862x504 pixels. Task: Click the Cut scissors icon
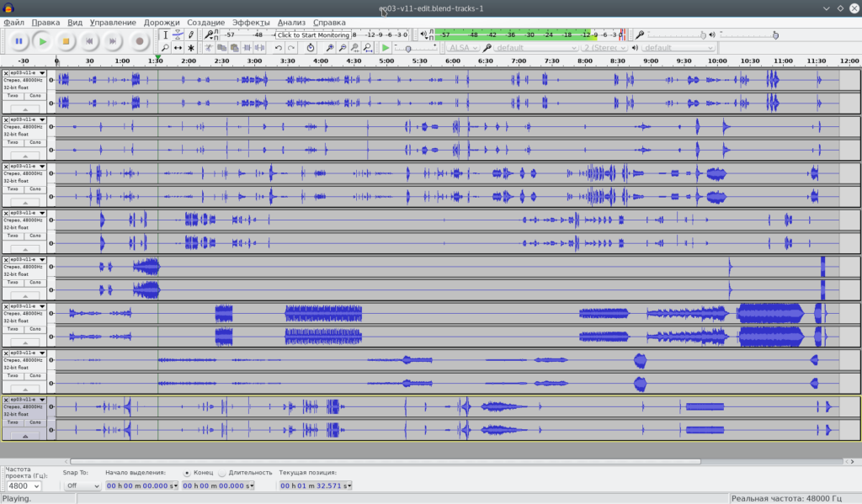pos(209,48)
